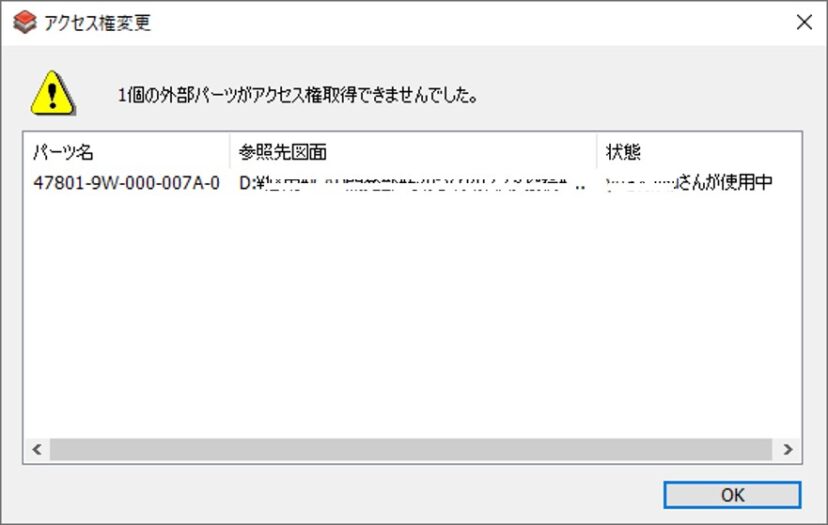
Task: Click the drawing path starting with D:
Action: click(410, 184)
